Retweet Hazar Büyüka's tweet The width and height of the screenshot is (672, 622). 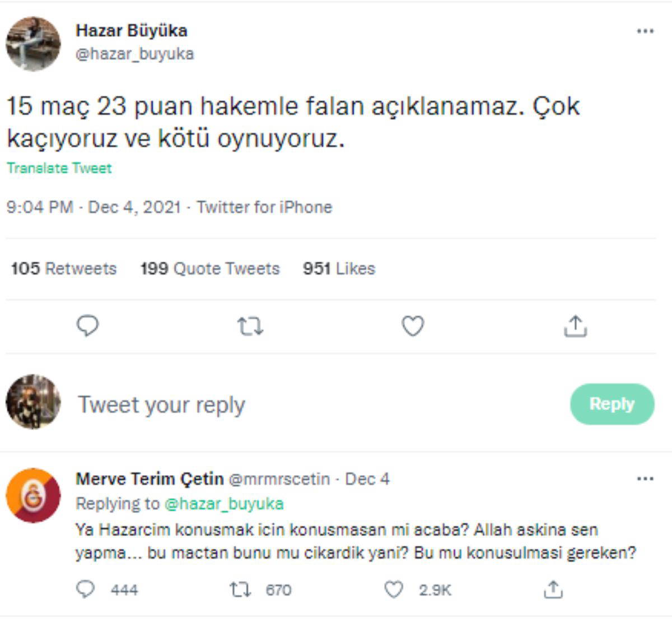point(250,326)
